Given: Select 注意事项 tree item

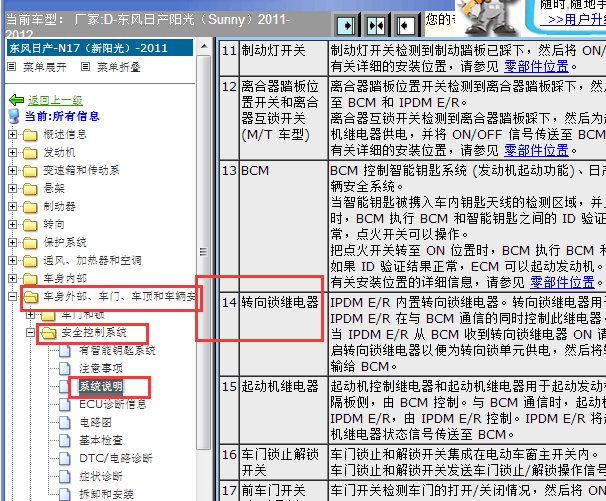Looking at the screenshot, I should [101, 368].
